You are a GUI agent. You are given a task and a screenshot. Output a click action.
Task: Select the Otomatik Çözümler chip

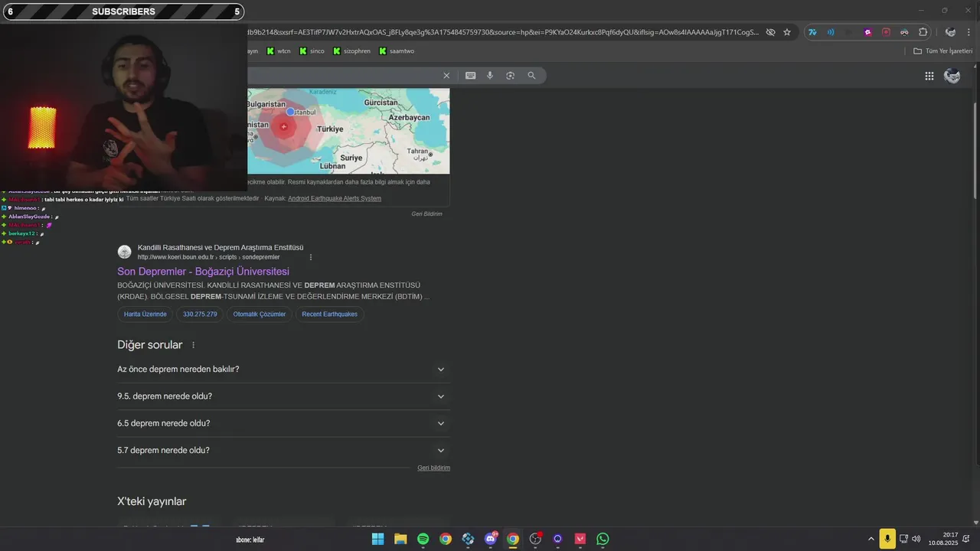tap(260, 314)
